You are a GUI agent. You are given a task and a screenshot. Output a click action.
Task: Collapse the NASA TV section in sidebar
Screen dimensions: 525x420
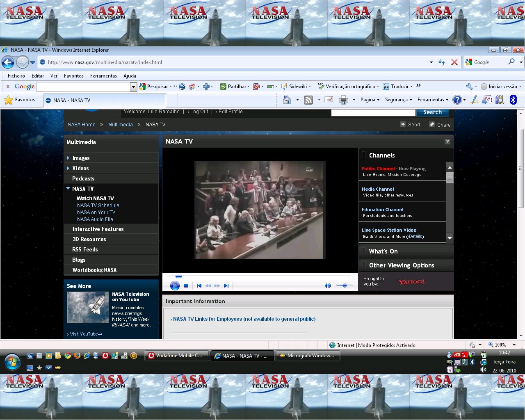[68, 189]
